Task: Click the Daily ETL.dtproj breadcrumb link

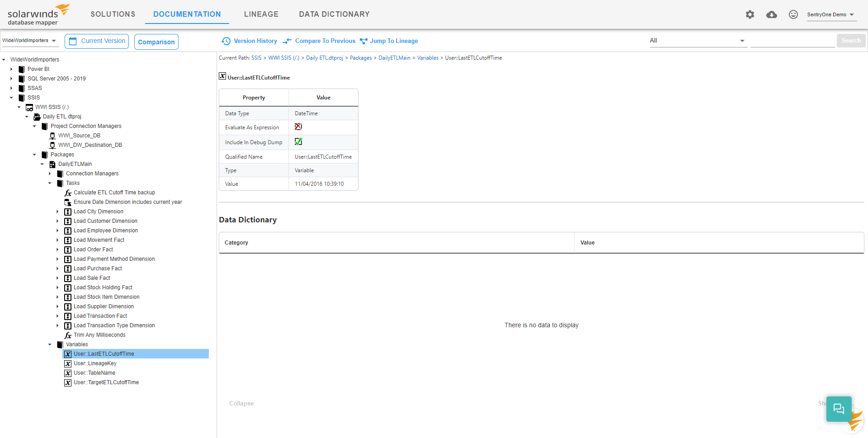Action: pos(325,58)
